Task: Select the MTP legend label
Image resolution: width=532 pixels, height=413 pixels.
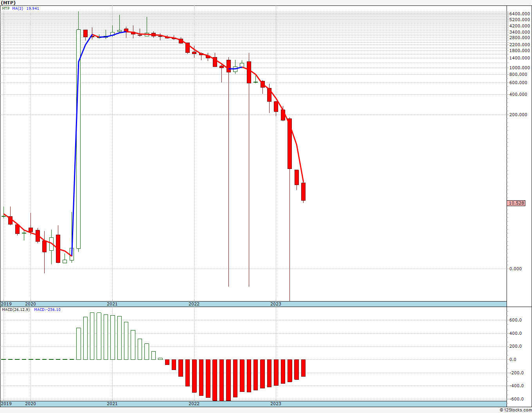Action: (x=5, y=8)
